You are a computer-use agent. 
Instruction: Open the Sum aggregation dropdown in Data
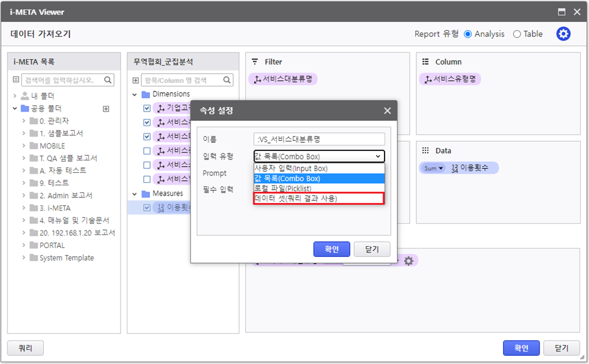pyautogui.click(x=433, y=168)
